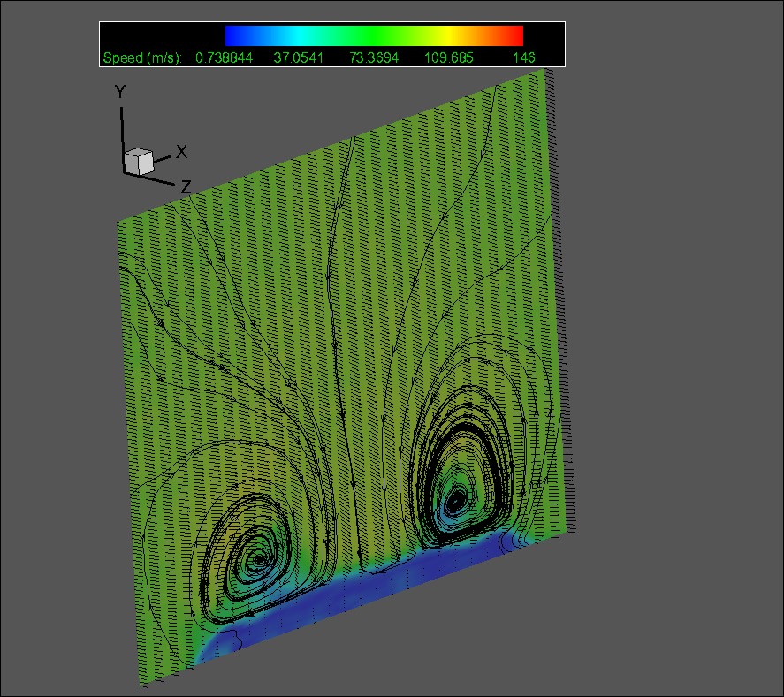Select the X axis label on triad
This screenshot has height=697, width=784.
pyautogui.click(x=181, y=152)
